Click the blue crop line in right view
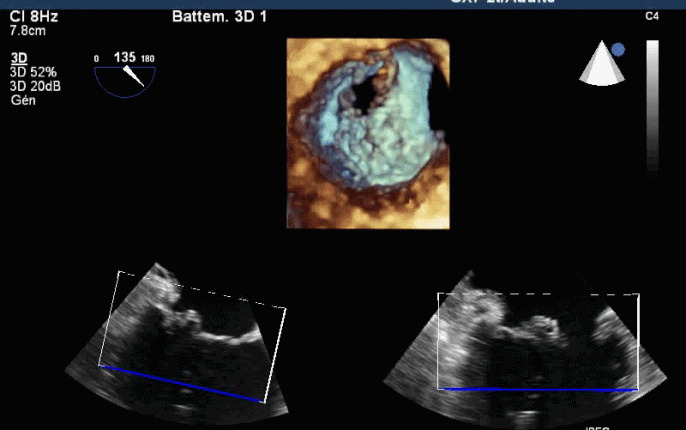This screenshot has height=430, width=686. click(x=538, y=389)
